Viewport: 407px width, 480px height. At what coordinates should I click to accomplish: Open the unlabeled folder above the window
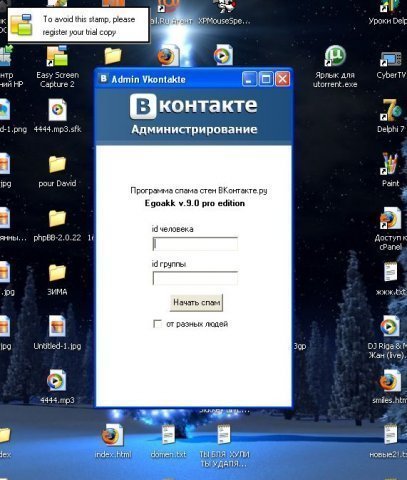click(113, 55)
